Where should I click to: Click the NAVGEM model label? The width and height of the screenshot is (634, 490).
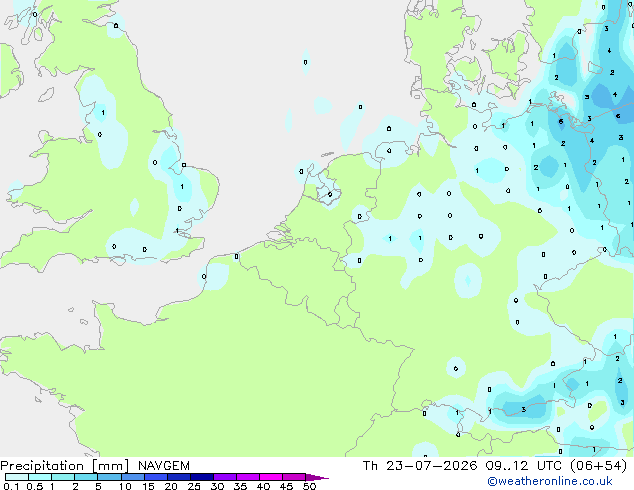pyautogui.click(x=164, y=466)
